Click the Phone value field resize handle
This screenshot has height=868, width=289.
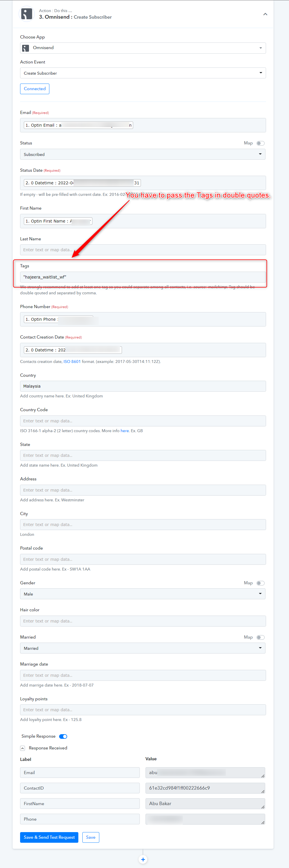[263, 823]
